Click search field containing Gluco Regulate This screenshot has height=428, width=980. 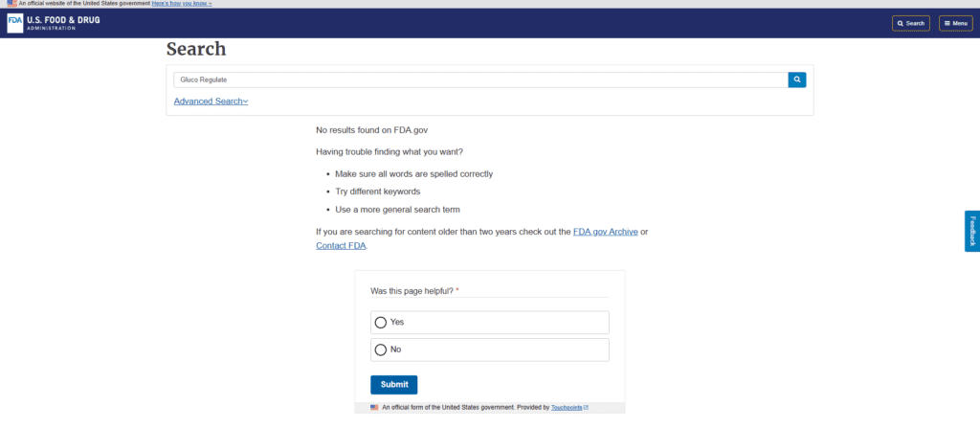click(x=480, y=80)
